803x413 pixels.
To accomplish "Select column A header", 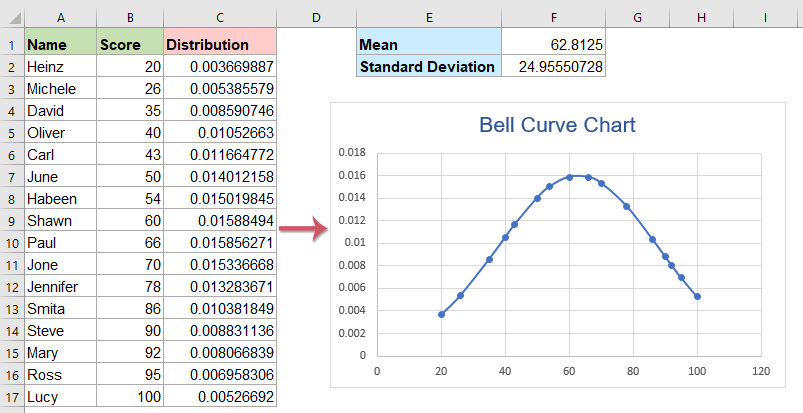I will 59,16.
